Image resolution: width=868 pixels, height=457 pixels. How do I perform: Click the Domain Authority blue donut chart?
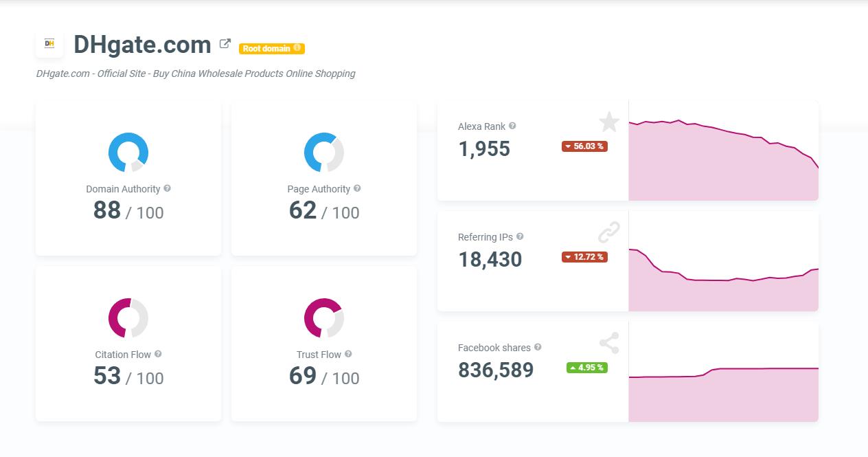point(128,152)
